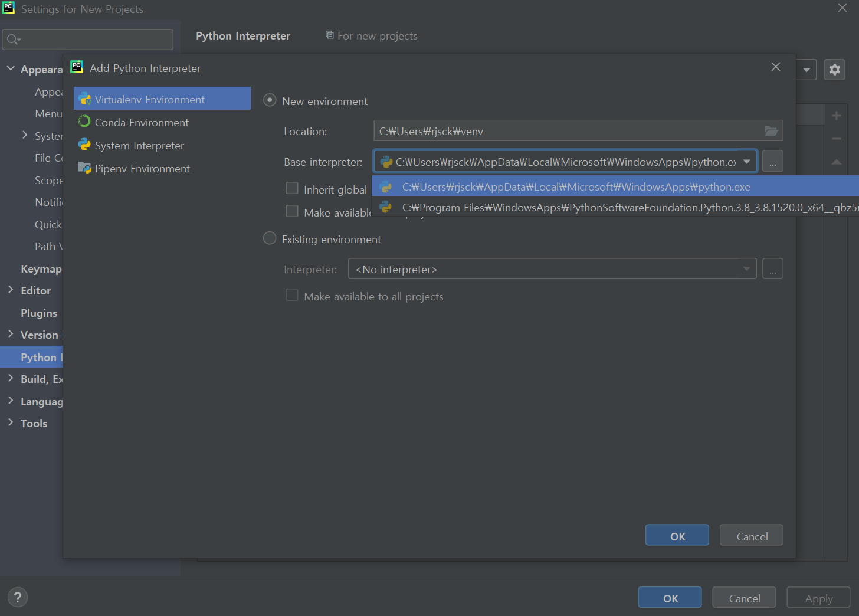The image size is (859, 616).
Task: Close the Add Python Interpreter dialog
Action: [x=776, y=67]
